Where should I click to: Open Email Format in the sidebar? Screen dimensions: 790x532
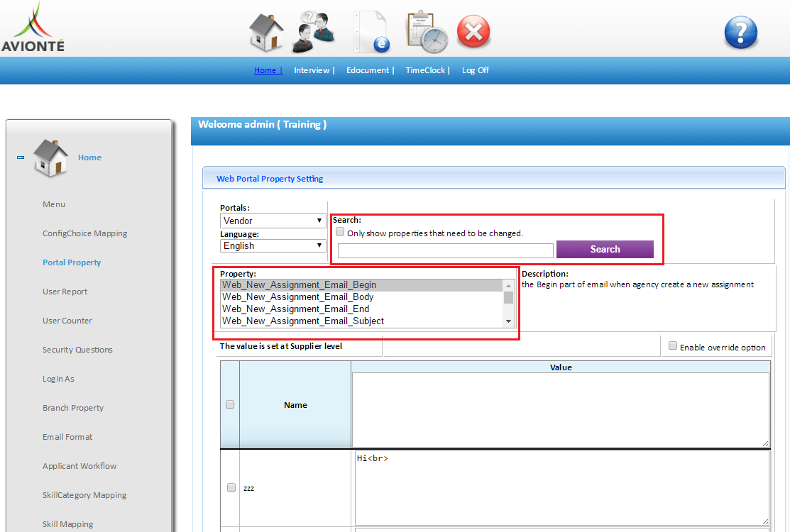tap(67, 438)
